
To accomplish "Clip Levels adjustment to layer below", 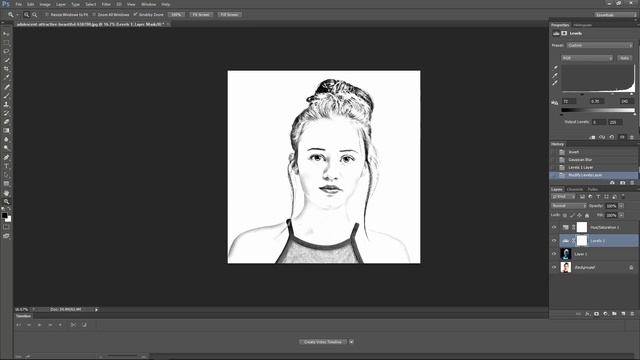I will pyautogui.click(x=592, y=138).
